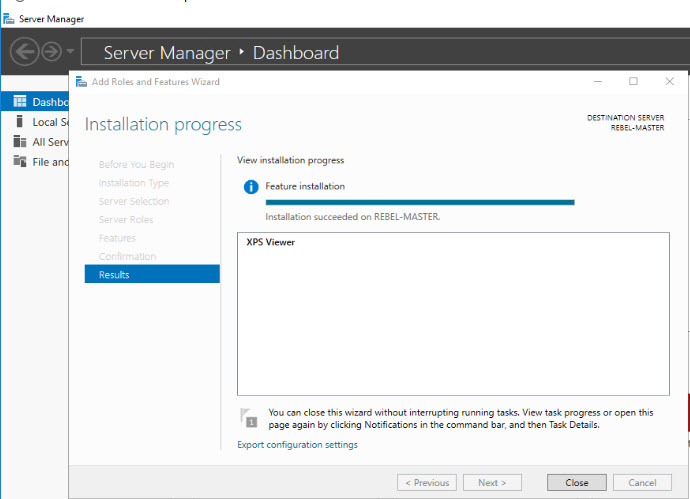The height and width of the screenshot is (499, 690).
Task: Select the File and Storage sidebar icon
Action: [20, 161]
